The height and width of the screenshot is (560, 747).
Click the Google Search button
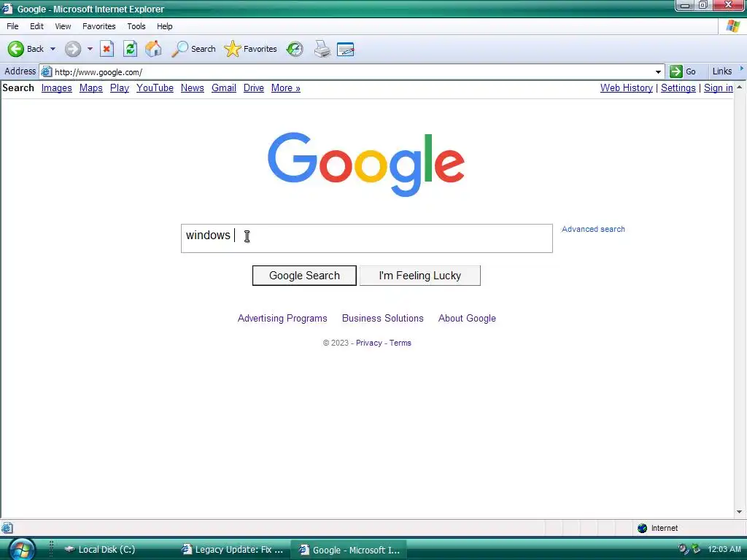(304, 276)
